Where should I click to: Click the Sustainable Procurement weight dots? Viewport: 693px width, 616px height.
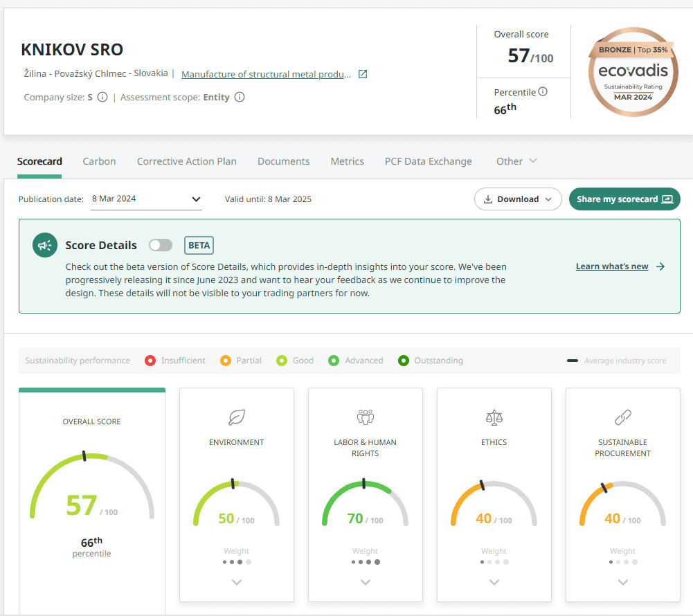(622, 562)
